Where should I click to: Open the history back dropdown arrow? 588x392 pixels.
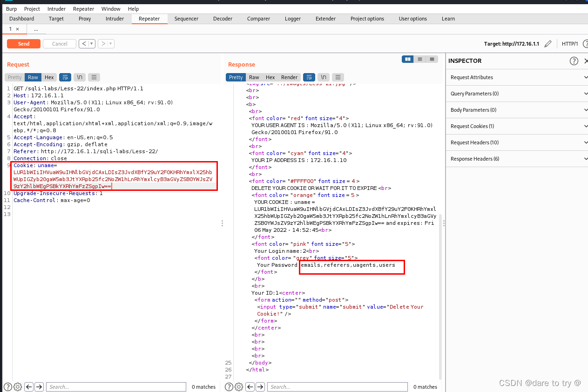92,44
